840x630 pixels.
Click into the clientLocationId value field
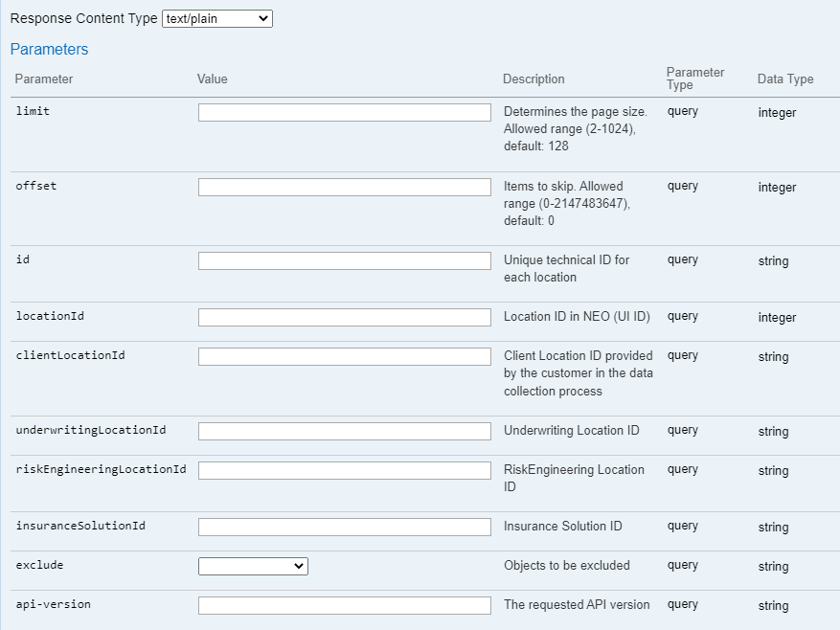pos(343,356)
